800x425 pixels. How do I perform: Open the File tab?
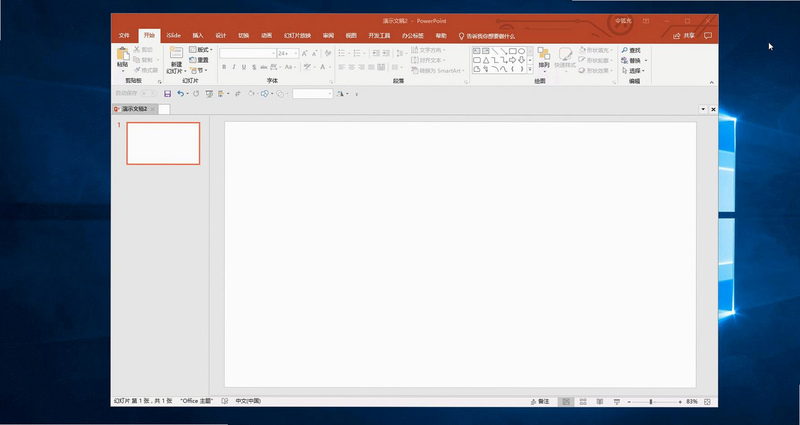click(124, 36)
